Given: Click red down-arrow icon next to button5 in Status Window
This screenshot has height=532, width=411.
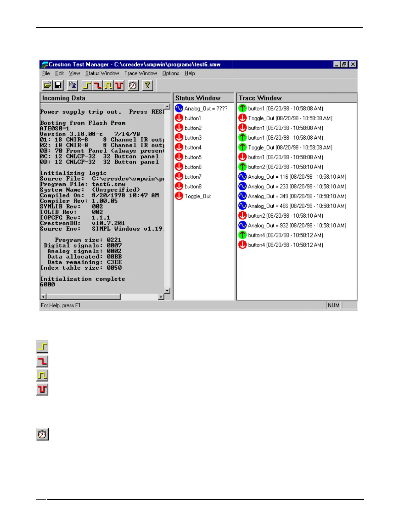Looking at the screenshot, I should tap(179, 157).
